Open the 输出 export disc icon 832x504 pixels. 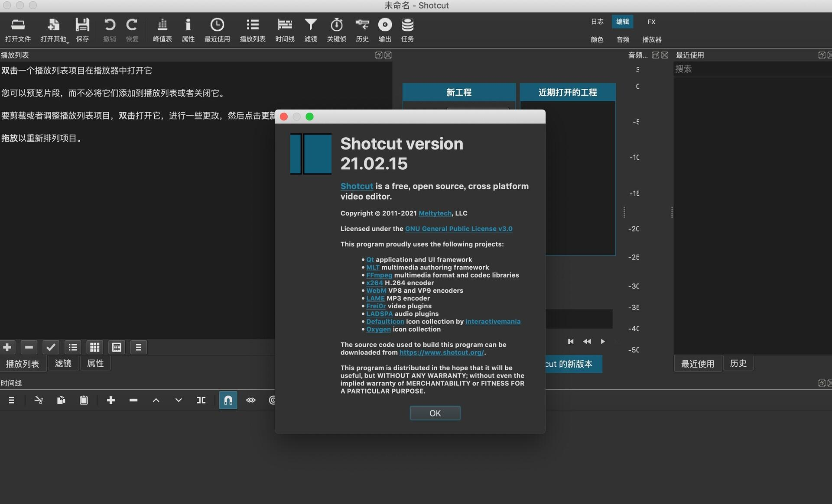click(x=385, y=30)
